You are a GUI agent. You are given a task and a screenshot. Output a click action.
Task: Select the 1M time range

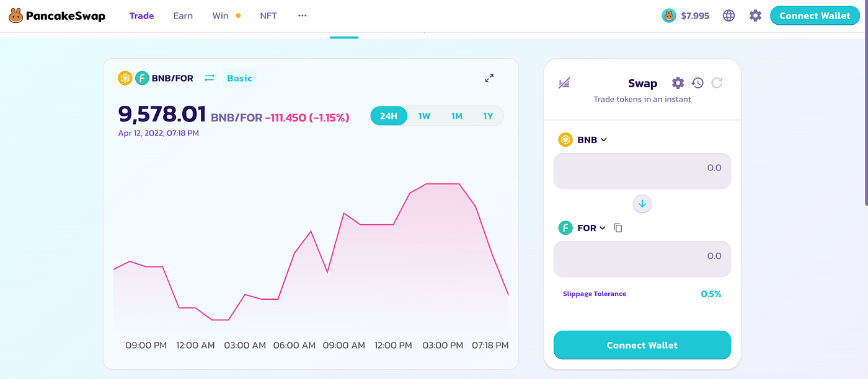point(457,116)
